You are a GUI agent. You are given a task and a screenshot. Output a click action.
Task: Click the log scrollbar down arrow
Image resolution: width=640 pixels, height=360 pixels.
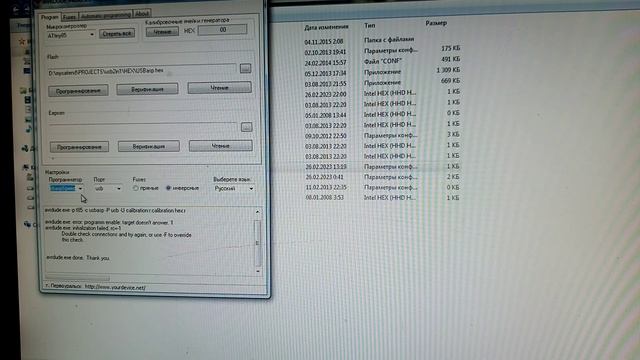(x=258, y=271)
